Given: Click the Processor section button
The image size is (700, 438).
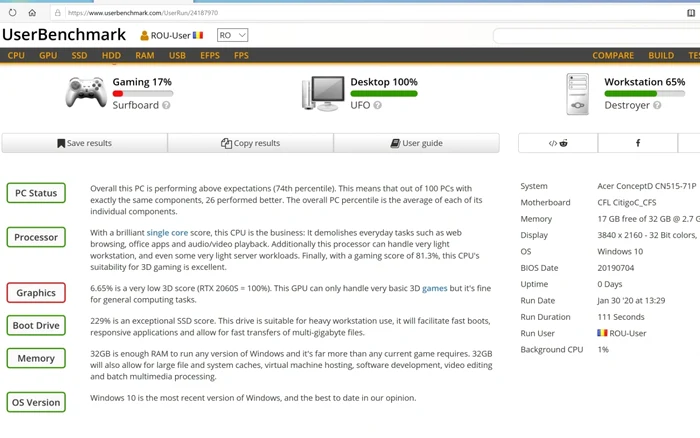Looking at the screenshot, I should click(x=36, y=237).
